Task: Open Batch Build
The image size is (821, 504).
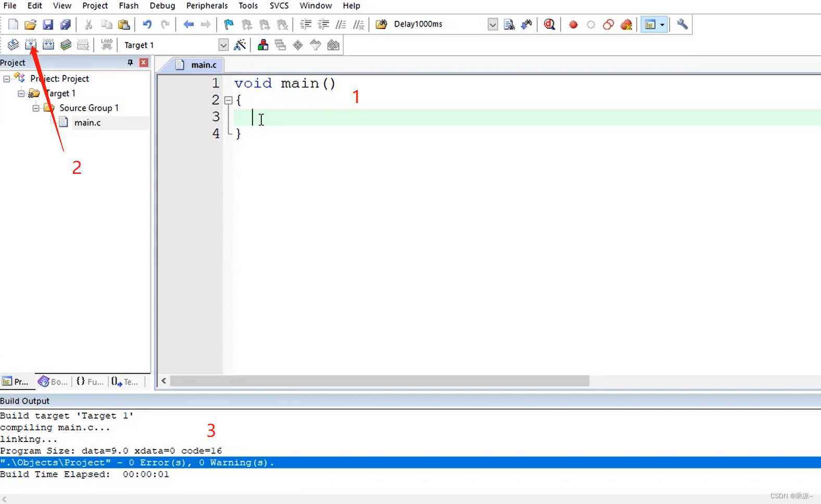Action: click(66, 45)
